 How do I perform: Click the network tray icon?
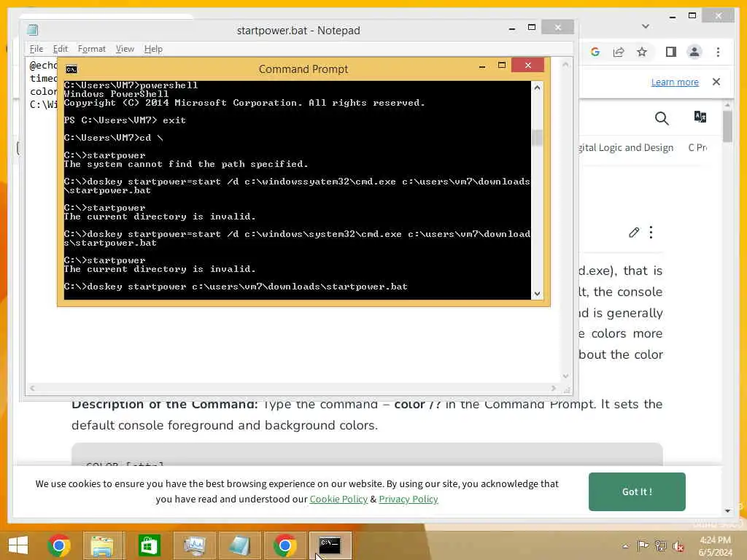(660, 545)
